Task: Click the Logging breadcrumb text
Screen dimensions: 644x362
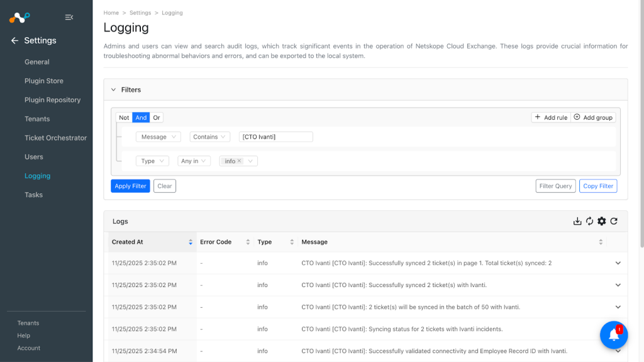Action: 172,13
